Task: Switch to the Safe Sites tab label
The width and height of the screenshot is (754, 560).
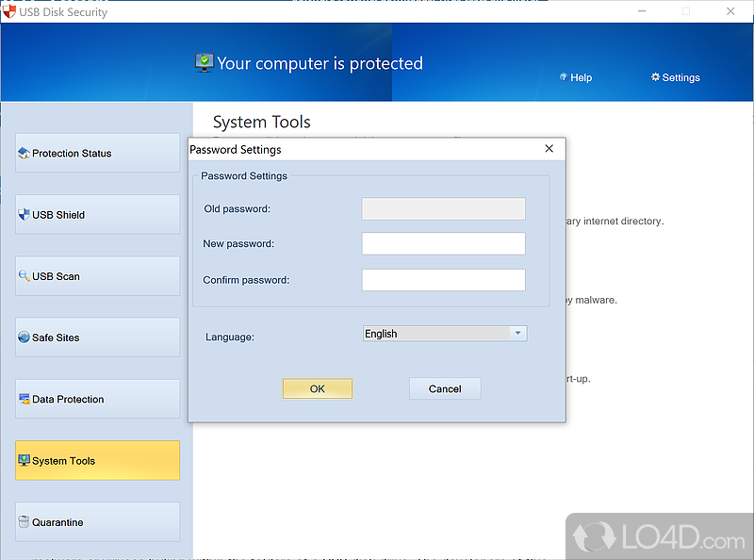Action: [x=56, y=338]
